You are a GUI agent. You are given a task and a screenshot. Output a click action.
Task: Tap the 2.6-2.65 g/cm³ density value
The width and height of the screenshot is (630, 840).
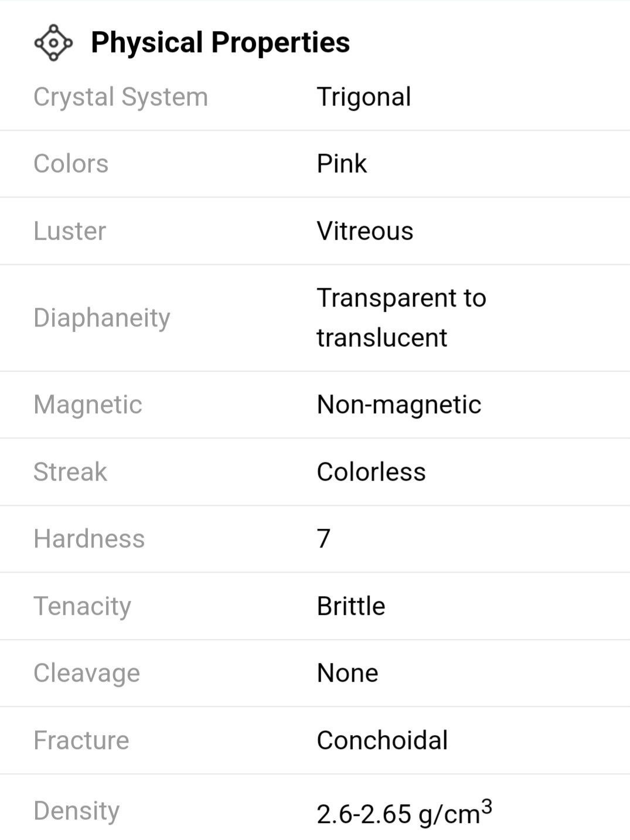(x=404, y=813)
